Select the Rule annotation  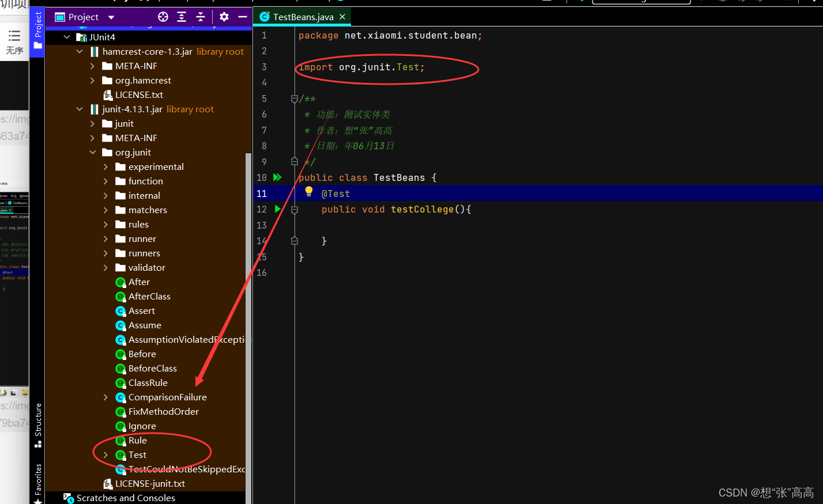131,440
